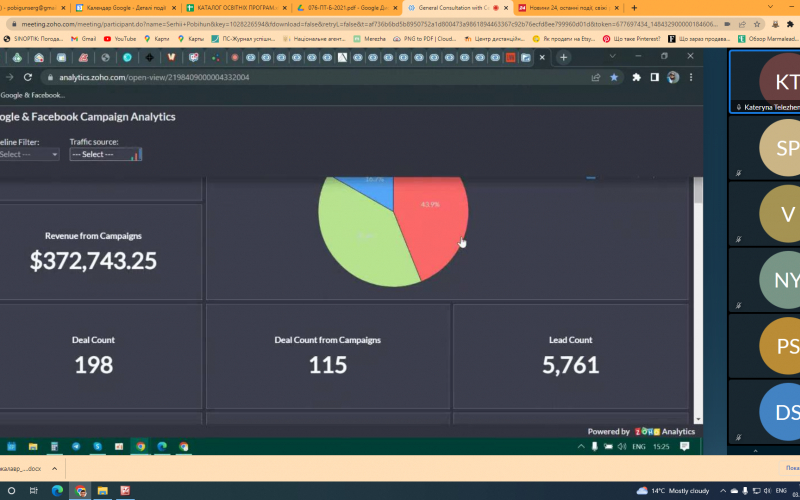Open tab search chevron in outer Chrome
This screenshot has height=500, width=800.
pos(770,7)
